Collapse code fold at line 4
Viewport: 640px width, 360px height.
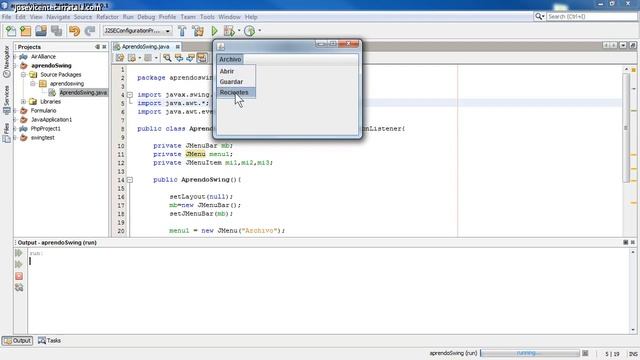pos(130,95)
